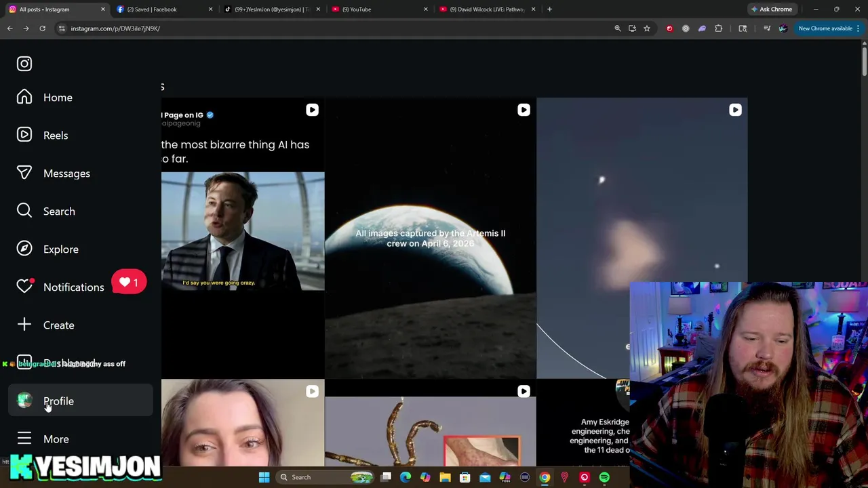Open Task View from taskbar
The width and height of the screenshot is (868, 488).
coord(386,477)
